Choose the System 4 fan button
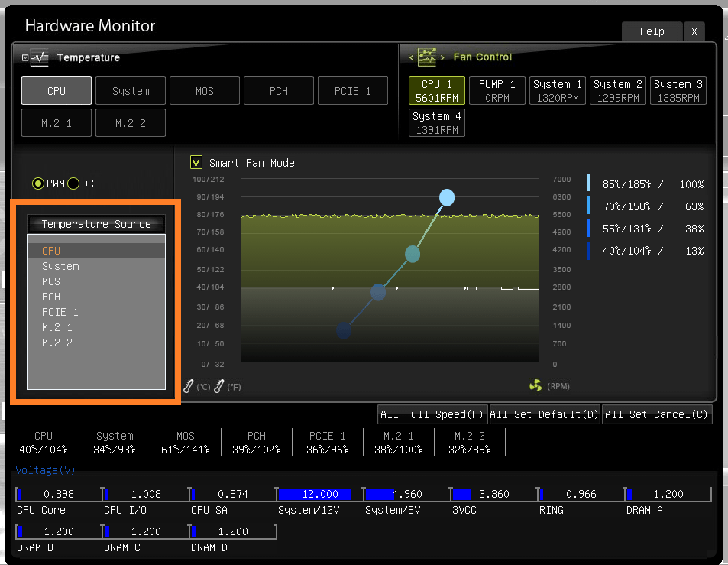The width and height of the screenshot is (728, 565). pos(436,122)
